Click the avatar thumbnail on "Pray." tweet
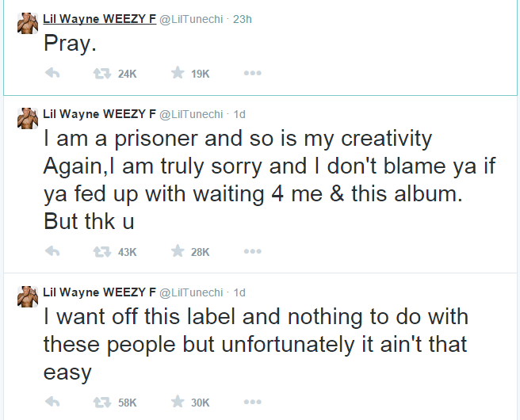The width and height of the screenshot is (520, 420). point(29,24)
